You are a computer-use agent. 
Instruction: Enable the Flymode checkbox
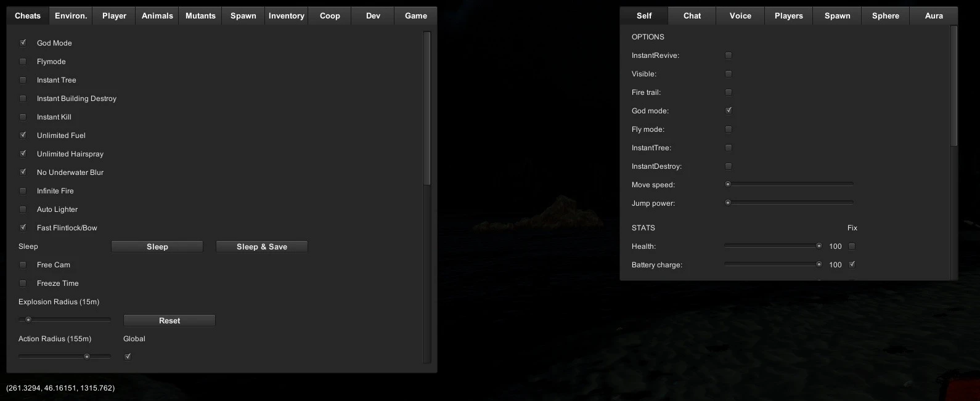coord(23,62)
